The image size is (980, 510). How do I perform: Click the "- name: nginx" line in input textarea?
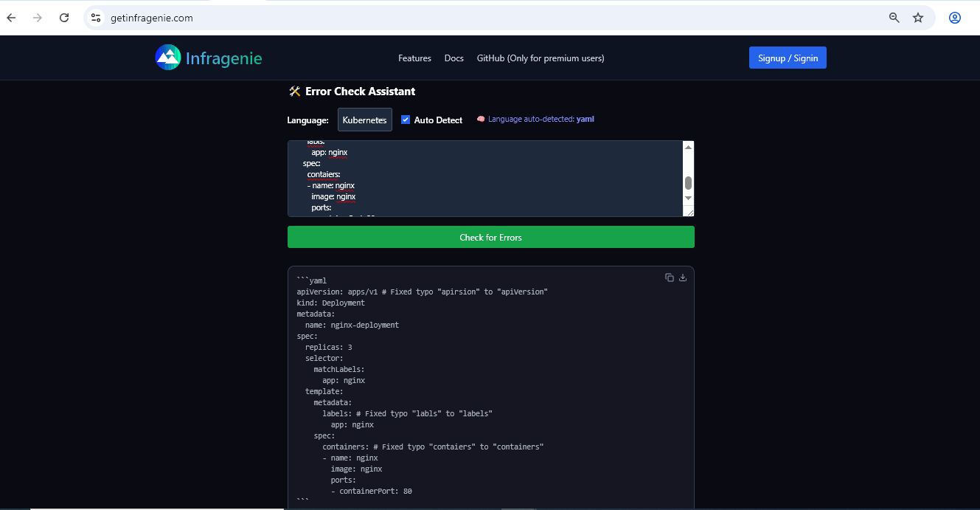pos(331,185)
